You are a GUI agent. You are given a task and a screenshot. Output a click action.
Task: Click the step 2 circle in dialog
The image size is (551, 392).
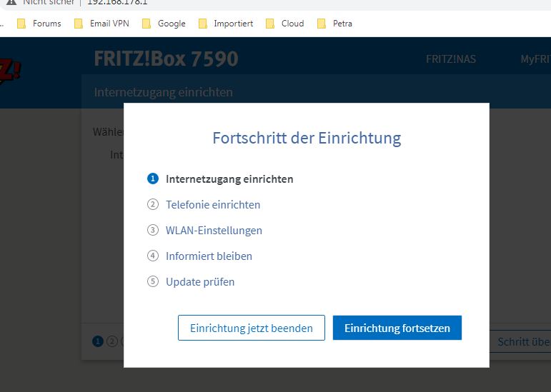coord(153,204)
